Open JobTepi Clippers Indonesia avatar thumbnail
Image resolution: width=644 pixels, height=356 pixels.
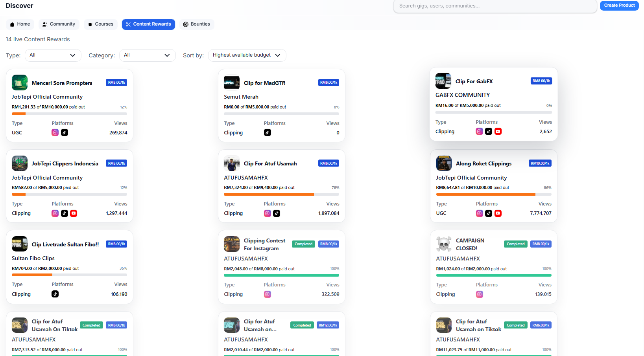(x=20, y=163)
